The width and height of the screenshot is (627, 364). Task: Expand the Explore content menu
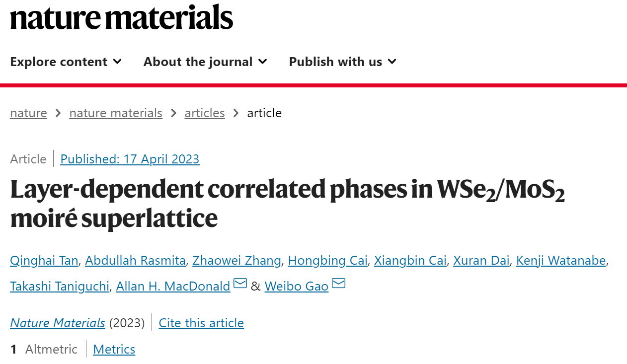(66, 62)
